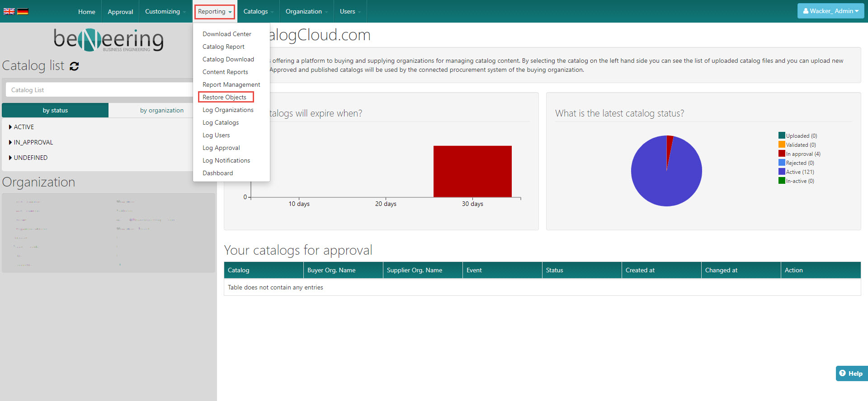Expand the UNDEFINED status tree node
This screenshot has height=401, width=868.
pyautogui.click(x=10, y=158)
